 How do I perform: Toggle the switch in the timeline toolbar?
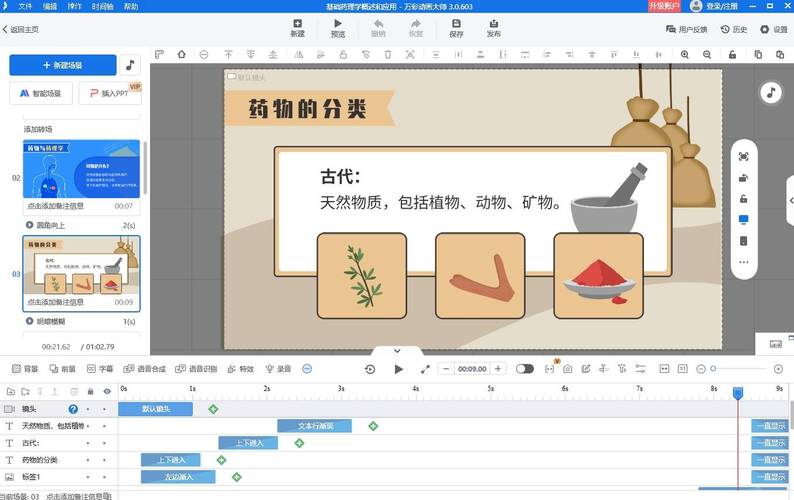(524, 369)
